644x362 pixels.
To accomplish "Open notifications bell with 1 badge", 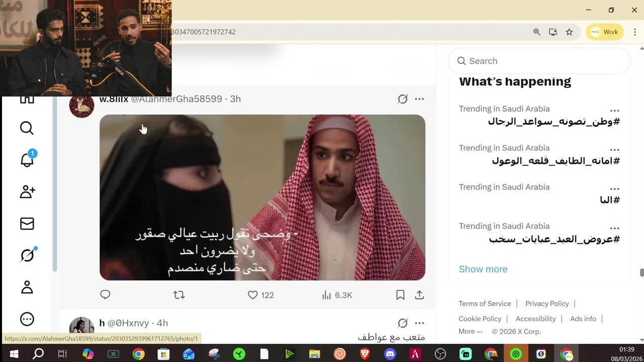I will click(27, 159).
